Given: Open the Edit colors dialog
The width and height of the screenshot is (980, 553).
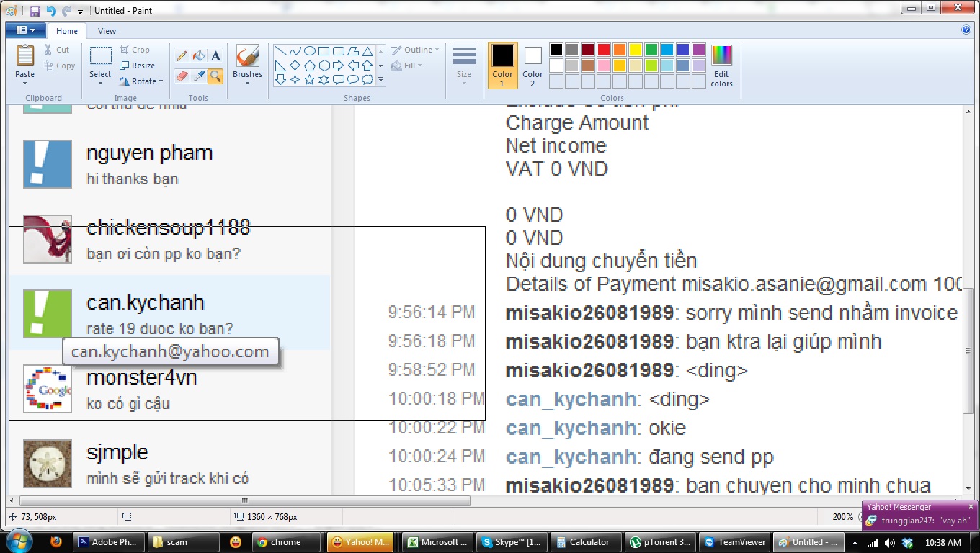Looking at the screenshot, I should (721, 66).
